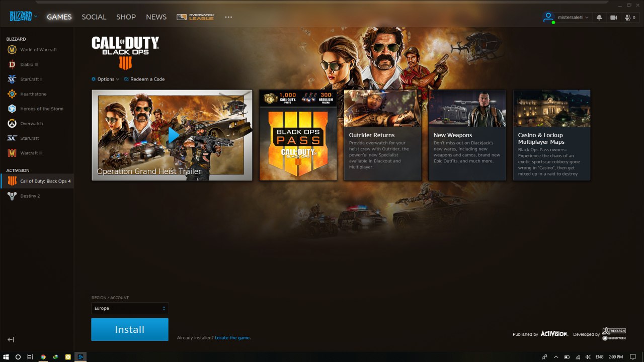Open Casino & Lockup Multiplayer Maps card
The width and height of the screenshot is (644, 362).
(x=551, y=135)
